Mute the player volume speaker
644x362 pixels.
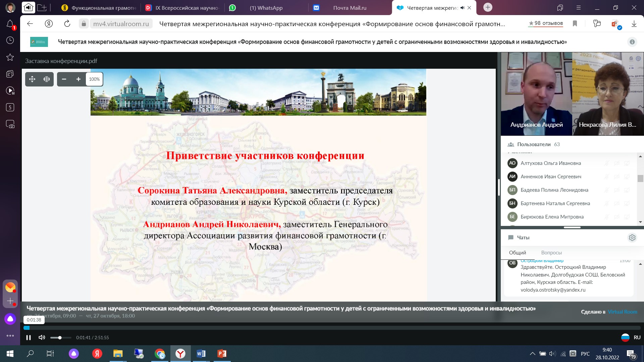click(x=42, y=338)
